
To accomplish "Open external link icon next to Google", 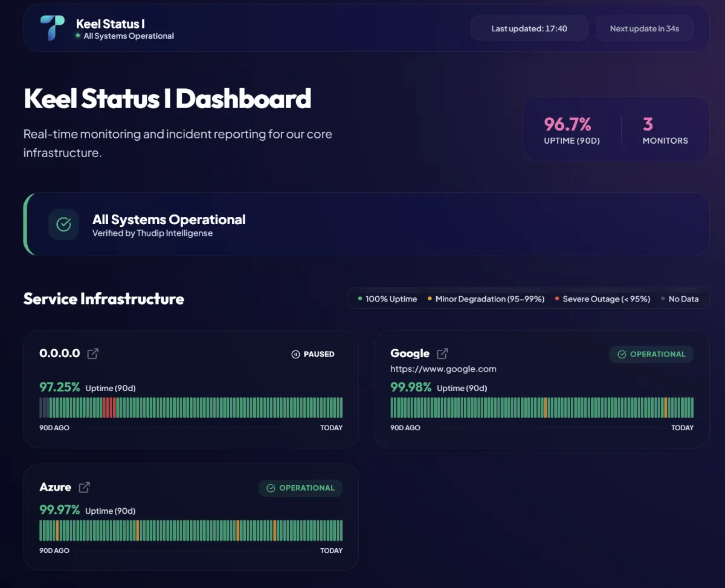I will [442, 354].
